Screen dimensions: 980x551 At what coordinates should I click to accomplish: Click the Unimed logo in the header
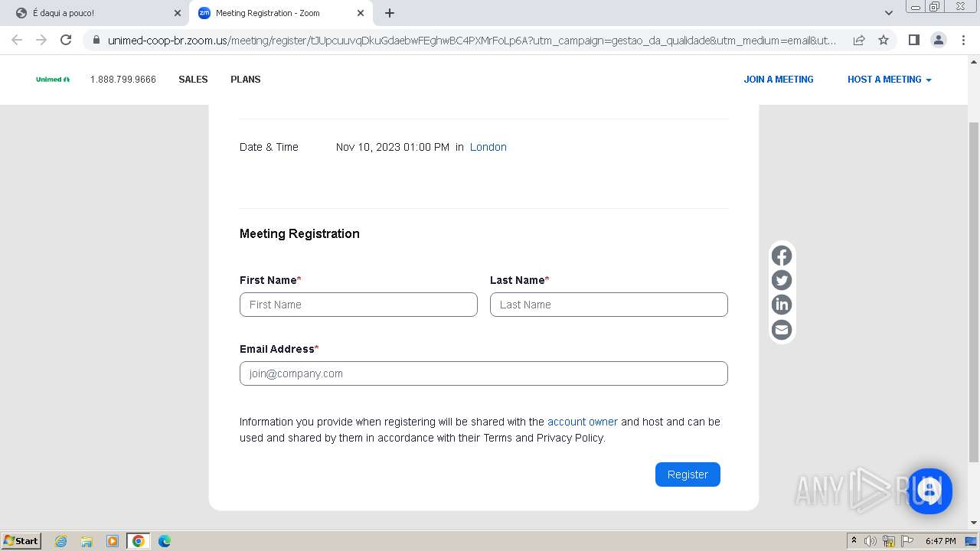pos(53,80)
